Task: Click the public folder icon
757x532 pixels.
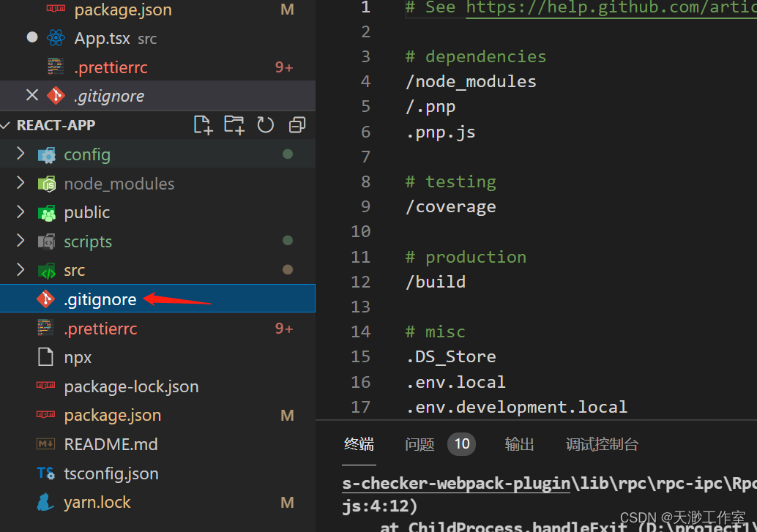Action: [47, 213]
